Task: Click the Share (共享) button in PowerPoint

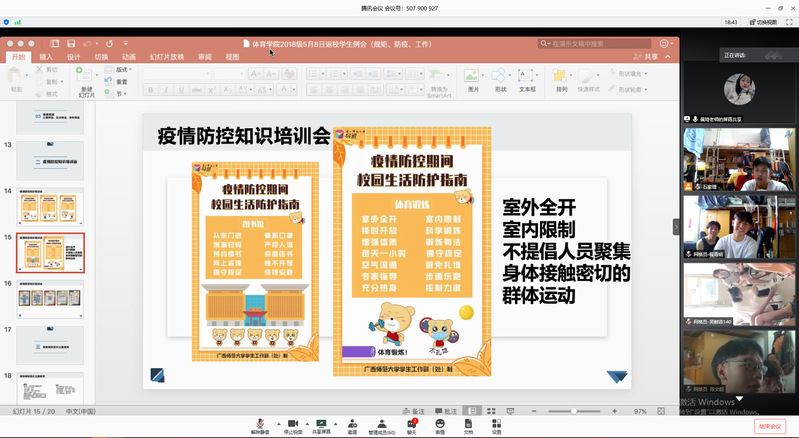Action: click(646, 57)
